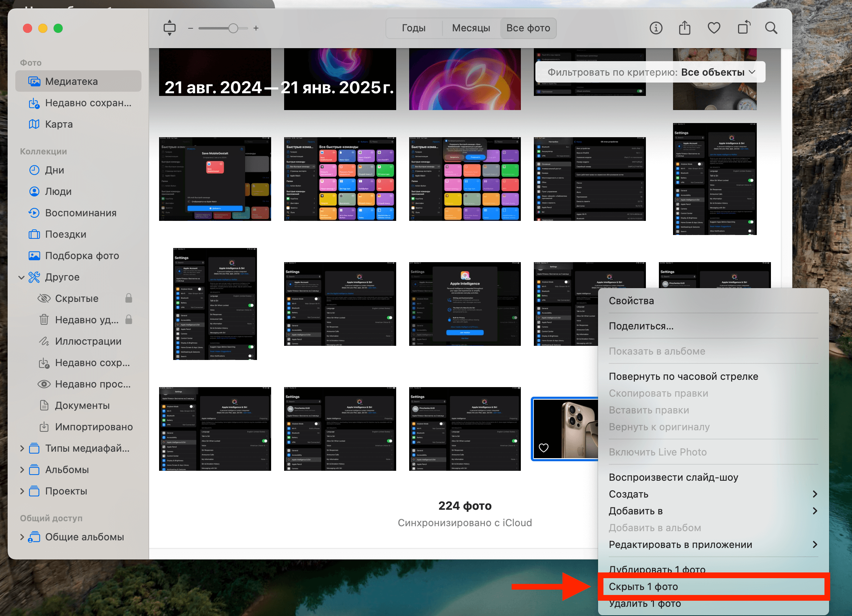Expand the Проекты sidebar section

(22, 491)
